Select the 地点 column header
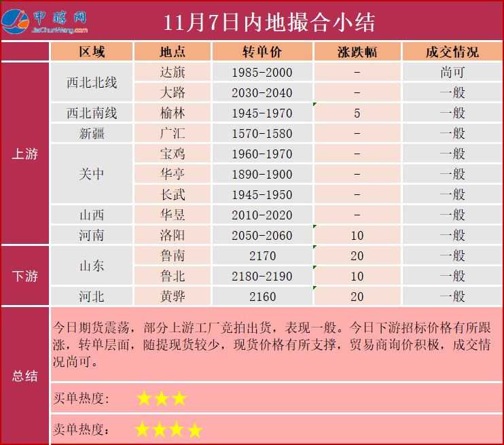The width and height of the screenshot is (504, 445). tap(173, 52)
